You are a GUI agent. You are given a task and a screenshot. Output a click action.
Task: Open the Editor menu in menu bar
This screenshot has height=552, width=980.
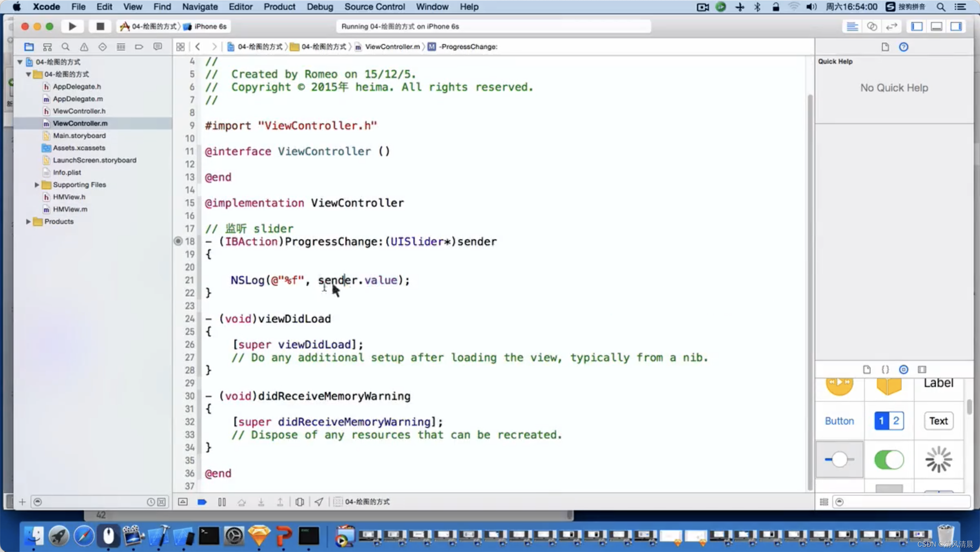pos(240,7)
